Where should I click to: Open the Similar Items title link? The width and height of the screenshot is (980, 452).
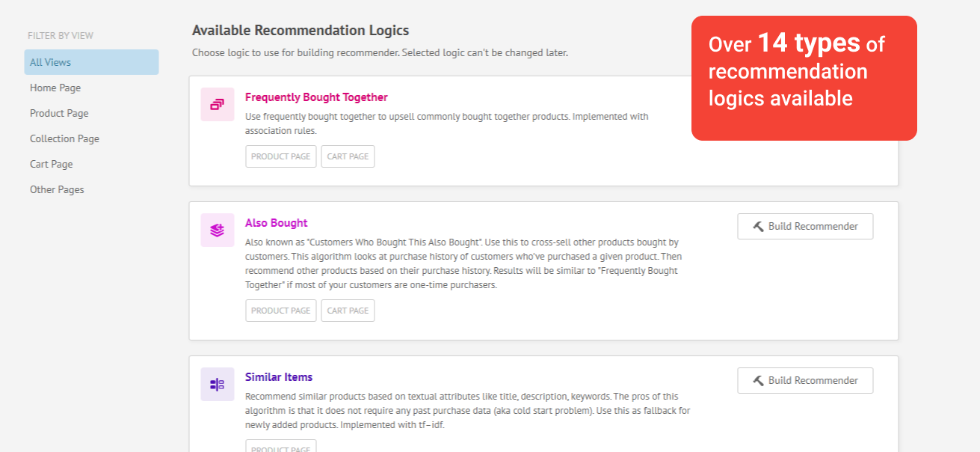click(x=279, y=377)
